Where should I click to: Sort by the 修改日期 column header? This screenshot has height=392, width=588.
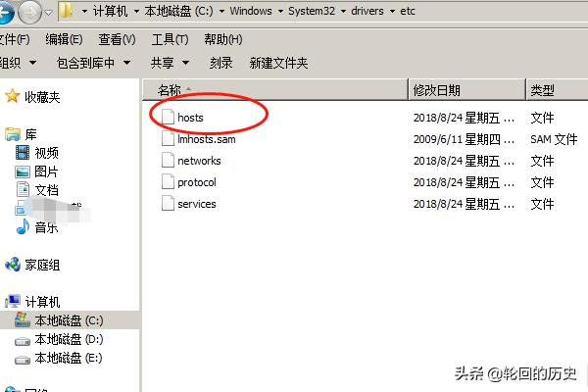[x=466, y=90]
